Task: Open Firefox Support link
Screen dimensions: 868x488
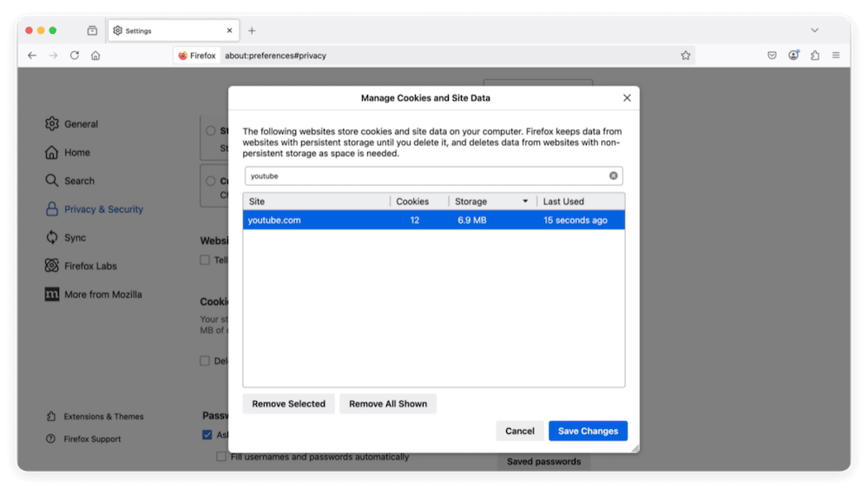Action: click(x=83, y=439)
